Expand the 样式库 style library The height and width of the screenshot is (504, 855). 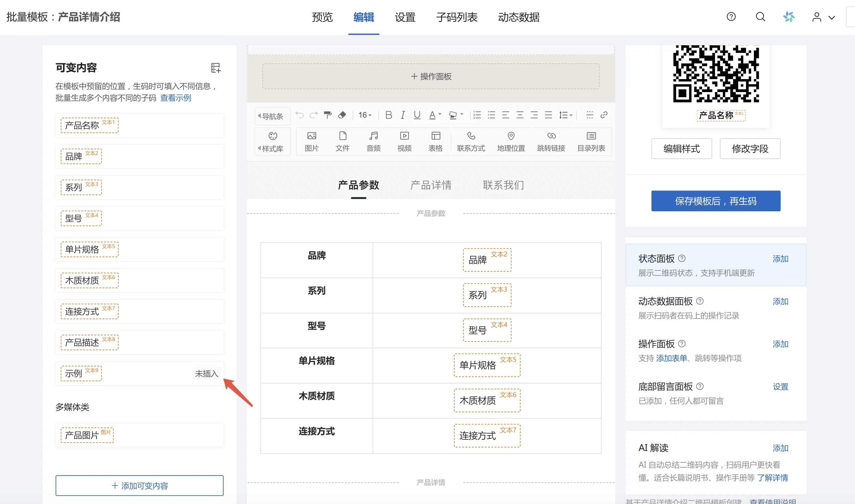272,142
